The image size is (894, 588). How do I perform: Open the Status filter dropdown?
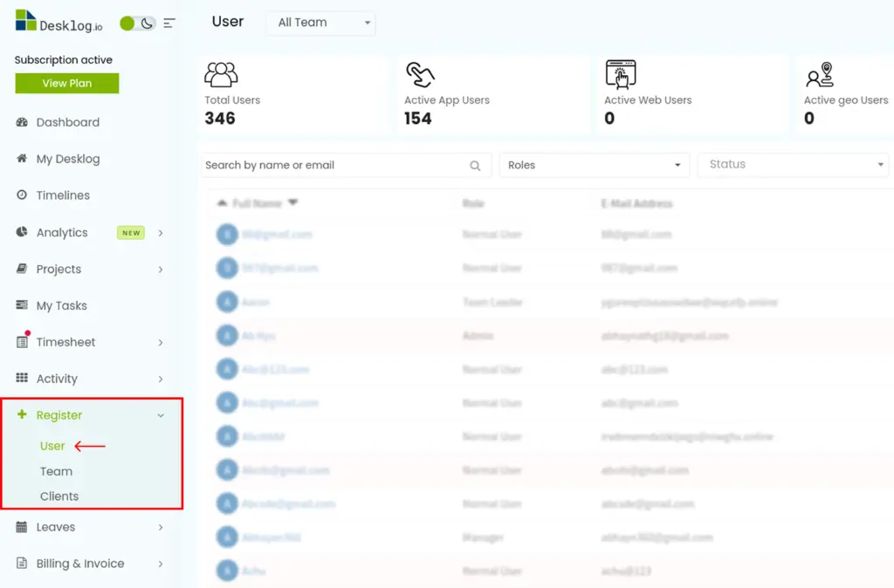point(793,165)
